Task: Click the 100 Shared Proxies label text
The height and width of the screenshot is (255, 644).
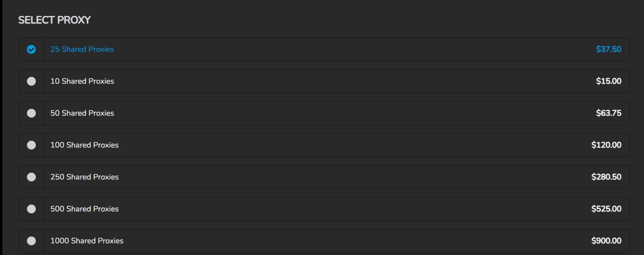Action: [84, 145]
